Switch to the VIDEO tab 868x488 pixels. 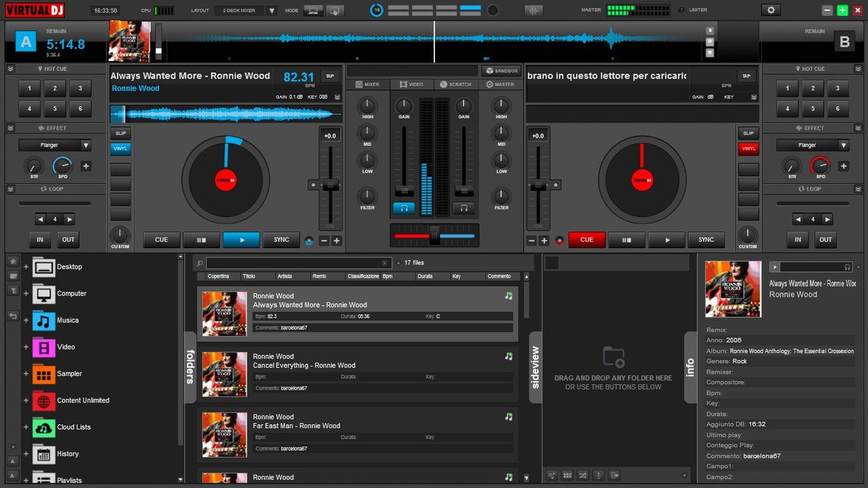[x=412, y=84]
